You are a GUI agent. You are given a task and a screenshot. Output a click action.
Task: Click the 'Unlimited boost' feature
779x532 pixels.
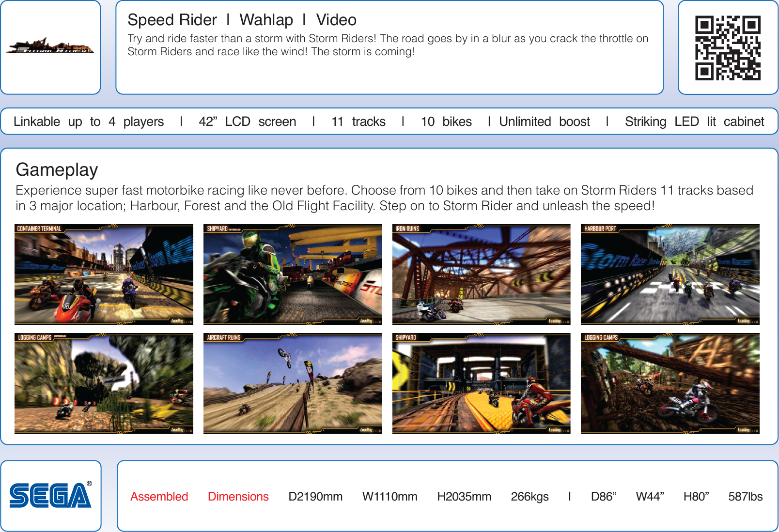545,122
